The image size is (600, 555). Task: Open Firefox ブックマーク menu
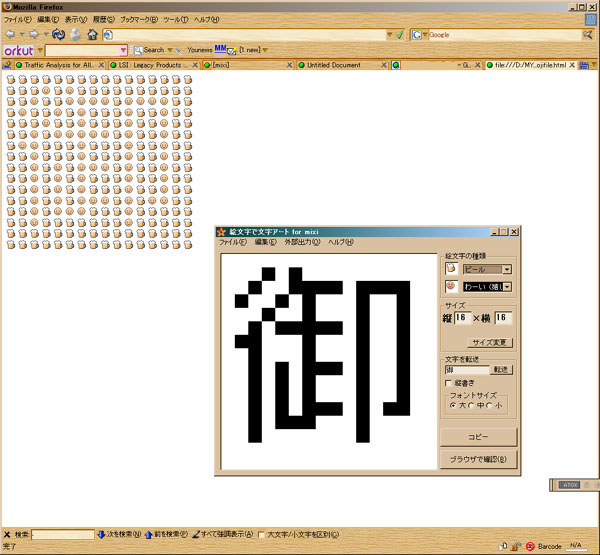coord(139,19)
